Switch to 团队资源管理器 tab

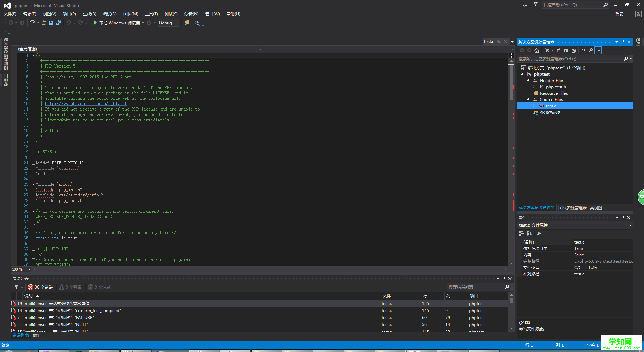pos(572,208)
